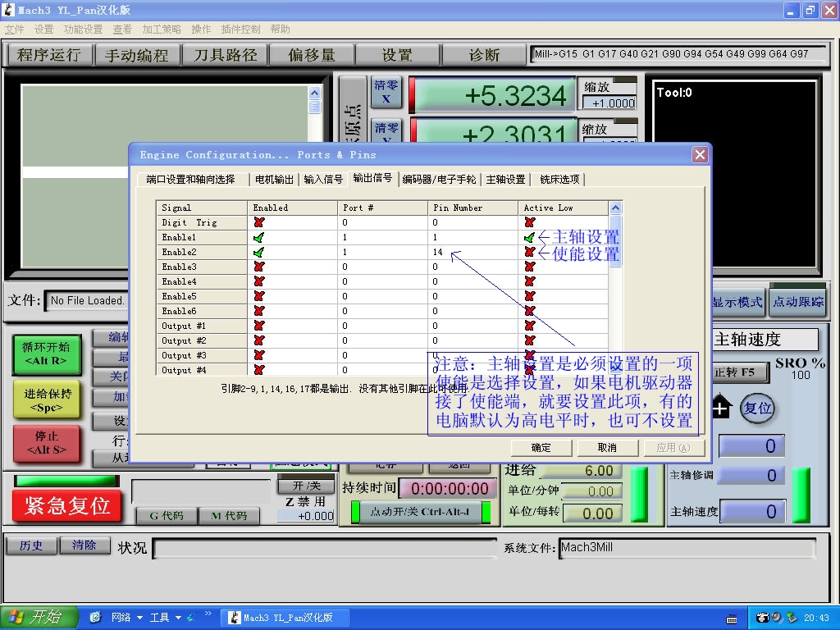Viewport: 840px width, 630px height.
Task: Go to 手动编程 screen
Action: pyautogui.click(x=137, y=55)
